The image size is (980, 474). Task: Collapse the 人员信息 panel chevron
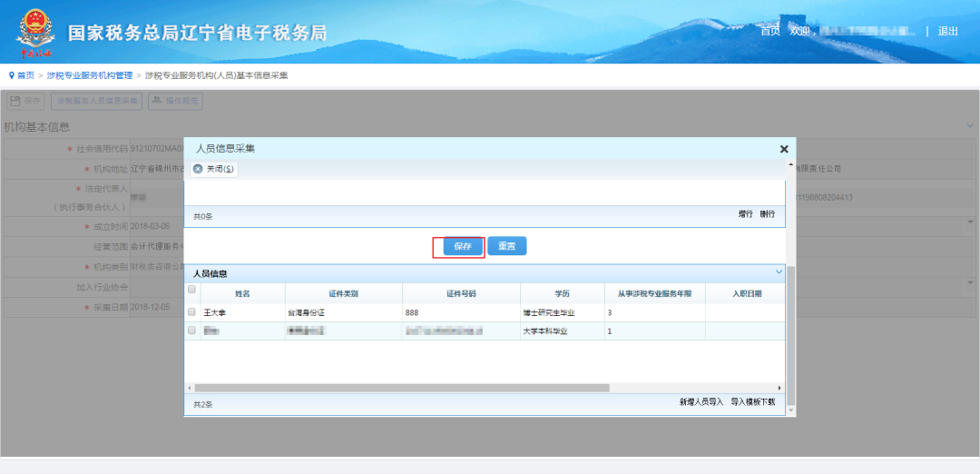pyautogui.click(x=779, y=272)
